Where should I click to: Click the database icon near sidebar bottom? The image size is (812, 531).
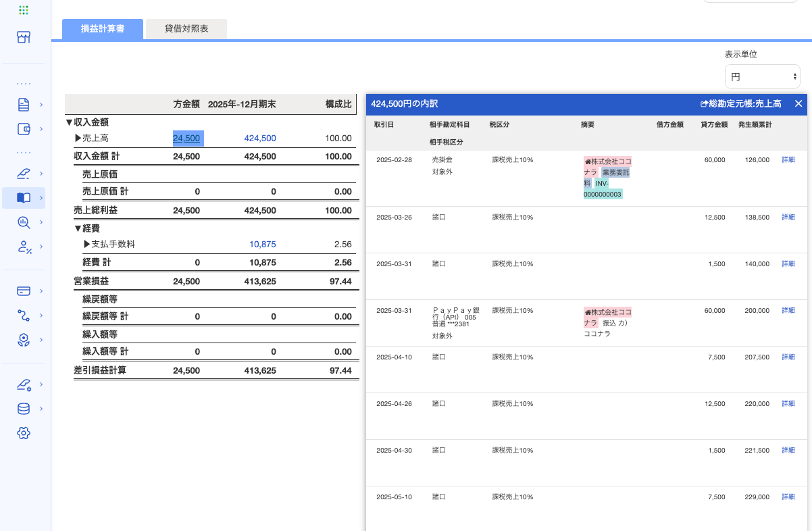(x=24, y=409)
